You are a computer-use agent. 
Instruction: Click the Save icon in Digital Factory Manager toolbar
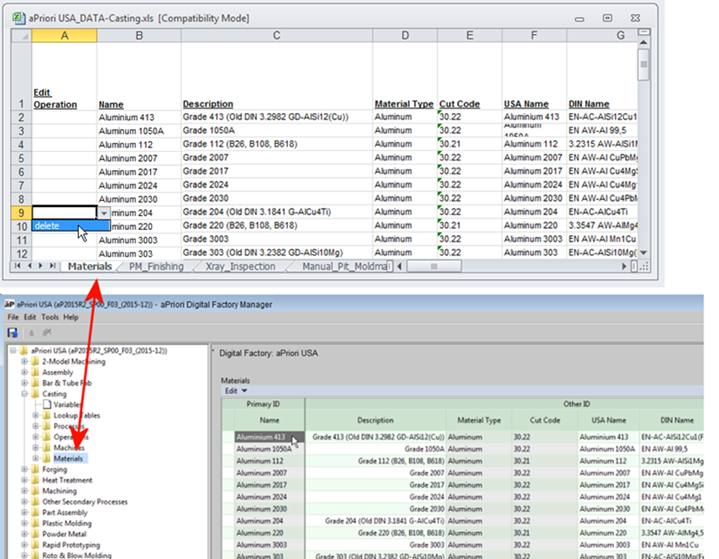pos(12,332)
